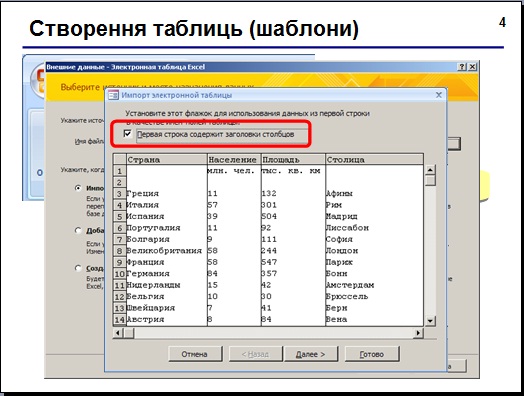Click the horizontal scrollbar left arrow
This screenshot has width=524, height=396.
[118, 333]
